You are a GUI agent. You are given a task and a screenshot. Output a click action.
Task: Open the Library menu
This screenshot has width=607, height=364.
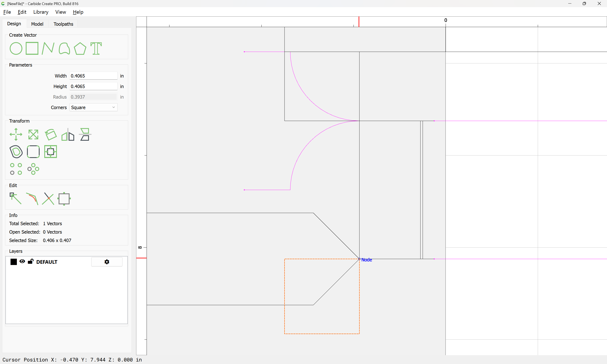click(41, 12)
